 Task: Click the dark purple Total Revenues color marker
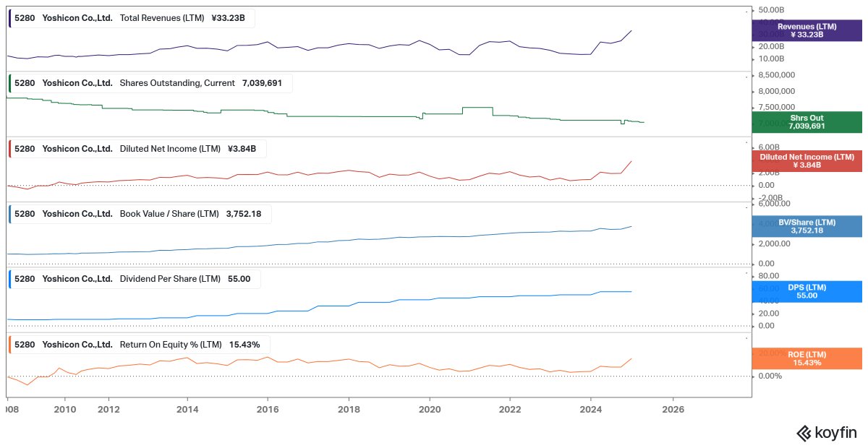coord(9,18)
